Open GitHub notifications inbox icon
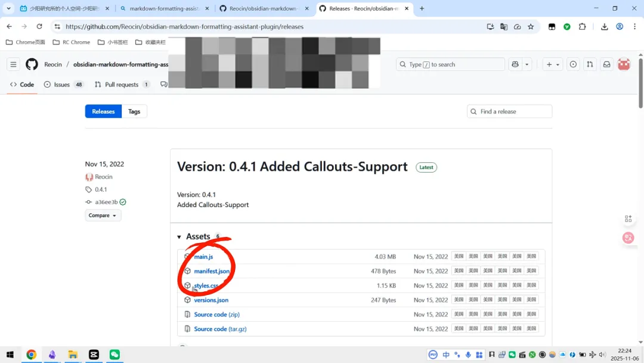 [x=606, y=64]
